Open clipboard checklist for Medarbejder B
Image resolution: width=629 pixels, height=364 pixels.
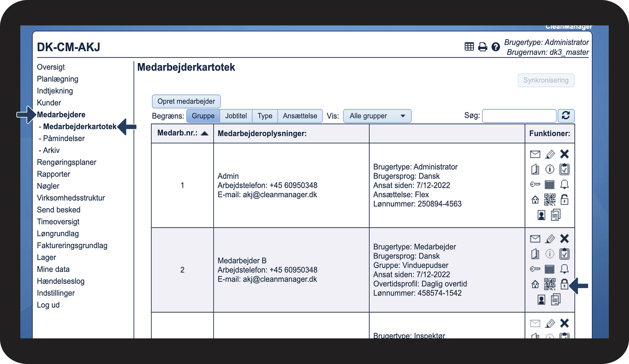coord(565,254)
